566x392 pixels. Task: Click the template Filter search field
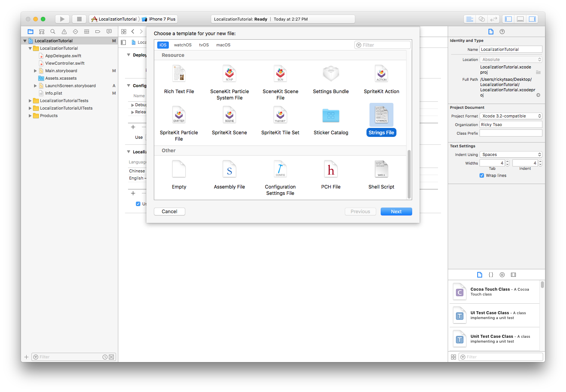pos(383,45)
